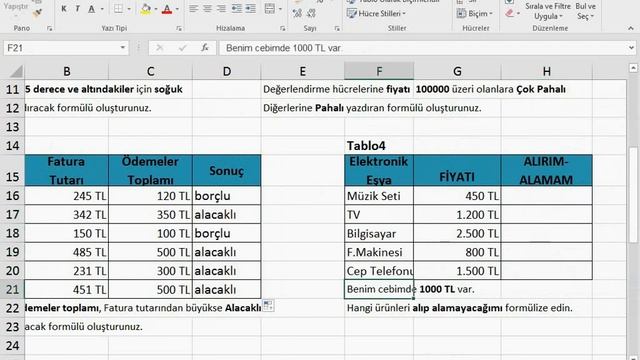This screenshot has height=360, width=640.
Task: Open font color dropdown arrow
Action: tap(177, 9)
